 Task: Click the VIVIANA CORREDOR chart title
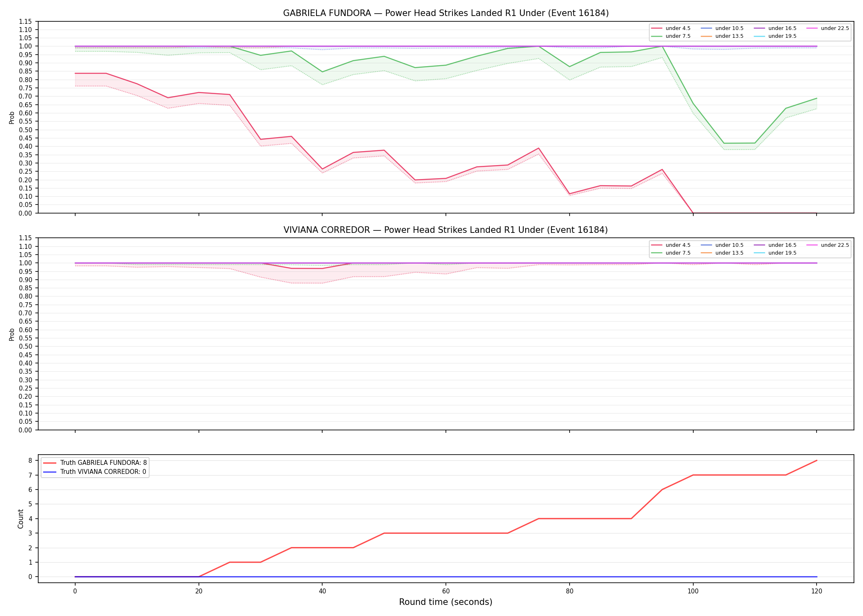coord(445,230)
